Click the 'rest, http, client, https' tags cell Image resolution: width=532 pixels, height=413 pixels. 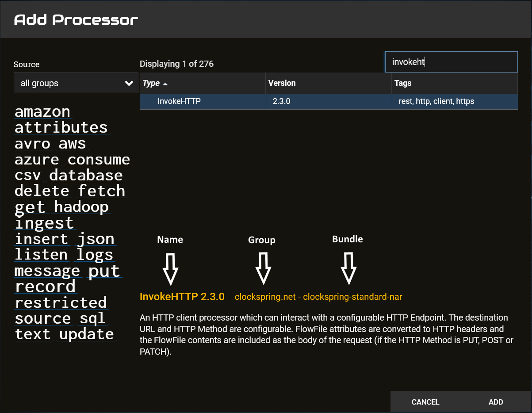click(x=455, y=101)
